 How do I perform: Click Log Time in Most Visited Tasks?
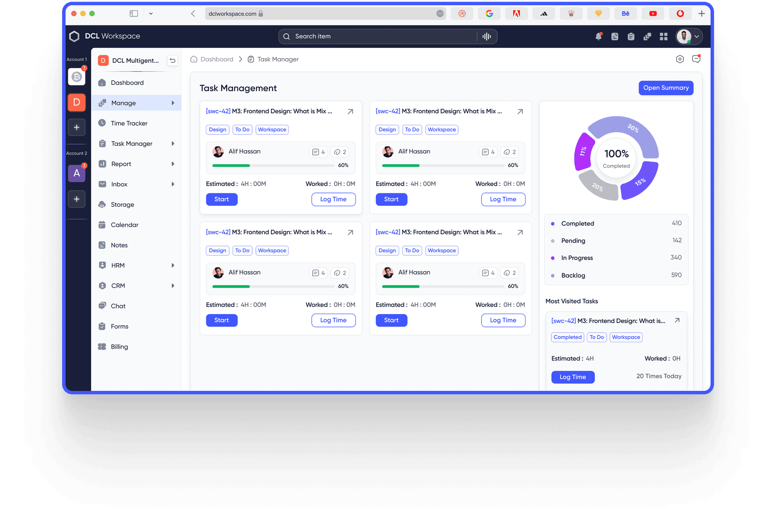pyautogui.click(x=573, y=377)
